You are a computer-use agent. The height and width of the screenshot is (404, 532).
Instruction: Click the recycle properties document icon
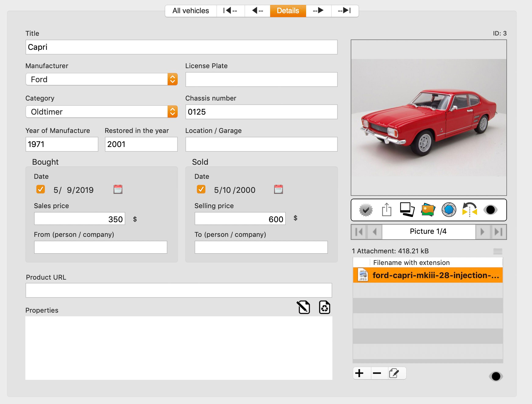click(324, 307)
